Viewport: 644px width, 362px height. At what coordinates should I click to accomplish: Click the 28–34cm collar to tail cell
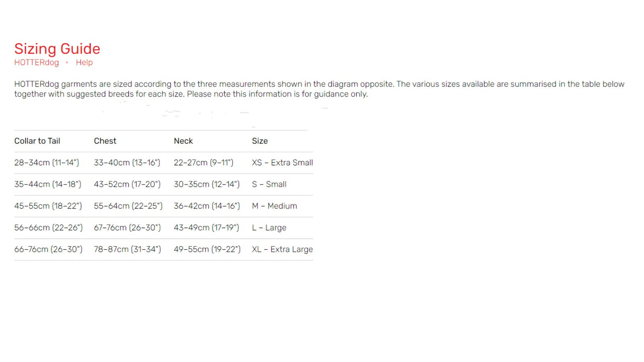tap(46, 163)
